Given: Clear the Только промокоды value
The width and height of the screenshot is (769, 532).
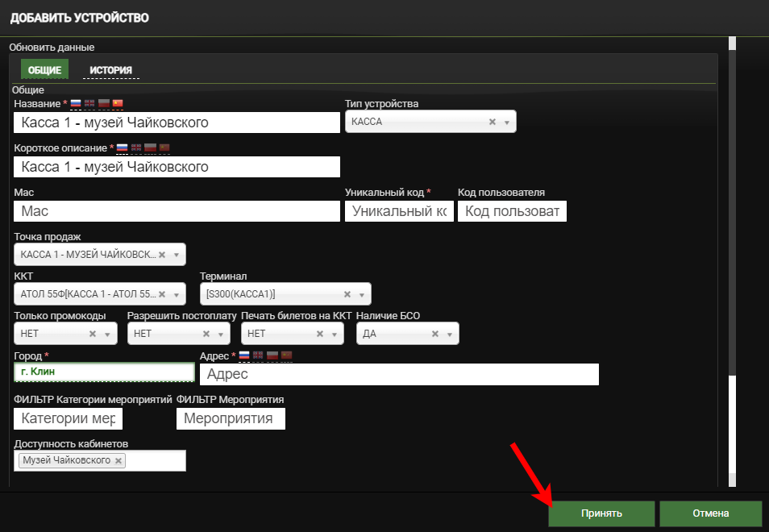Looking at the screenshot, I should pos(93,334).
